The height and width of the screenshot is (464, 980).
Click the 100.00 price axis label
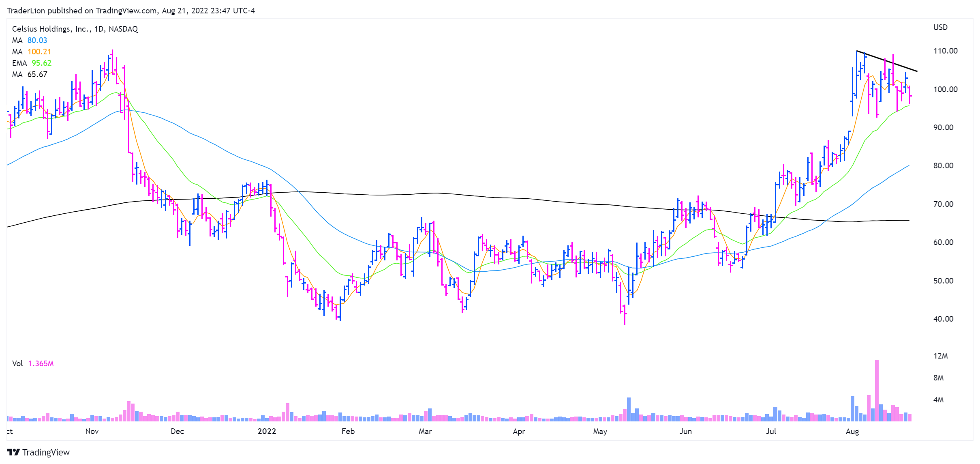[x=946, y=89]
